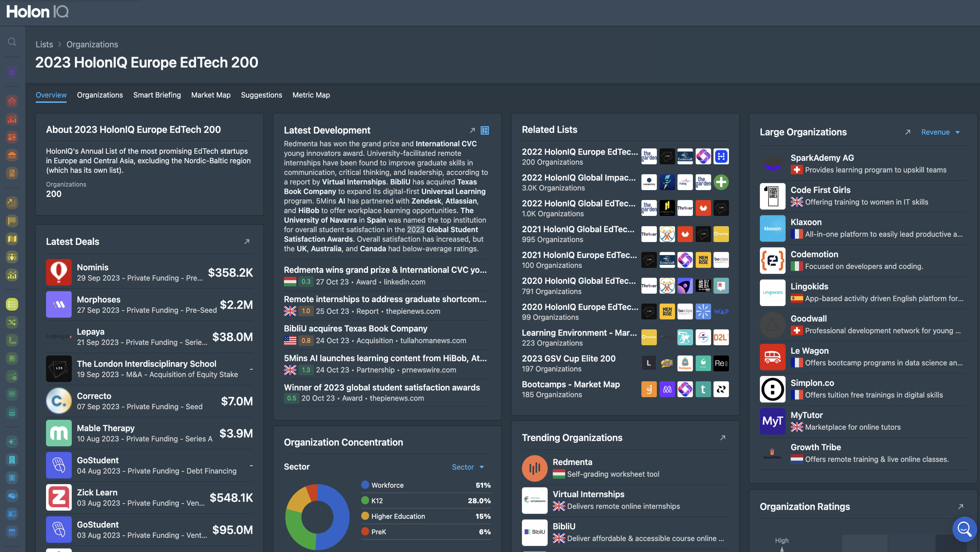This screenshot has width=980, height=552.
Task: Click the Redmenta thumbnail in Trending Organizations
Action: [x=534, y=468]
